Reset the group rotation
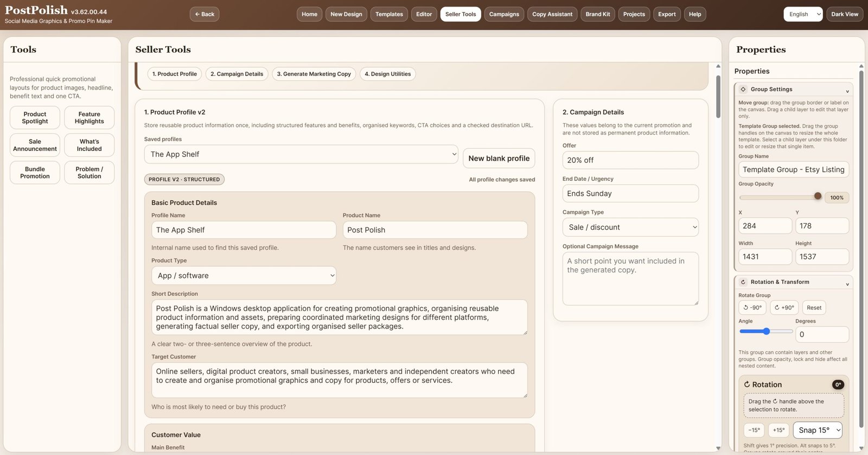The image size is (868, 455). click(814, 307)
